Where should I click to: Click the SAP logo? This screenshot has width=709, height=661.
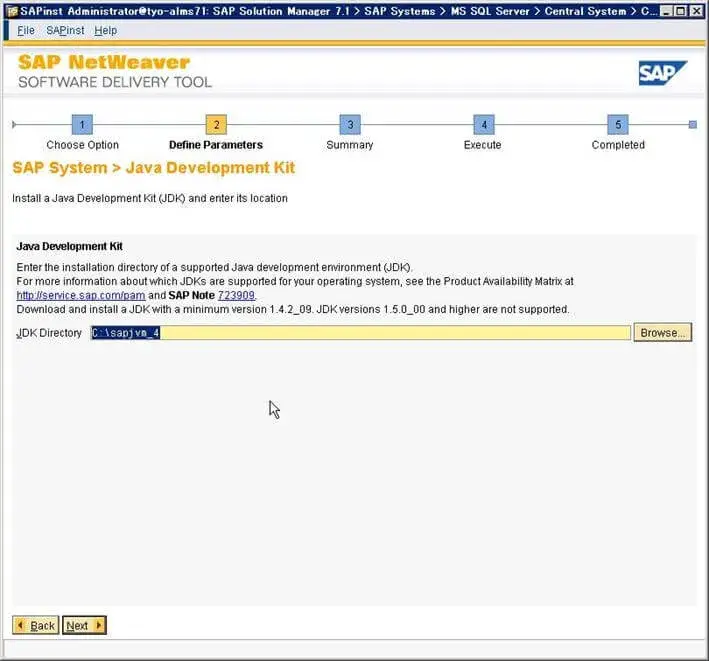[662, 73]
